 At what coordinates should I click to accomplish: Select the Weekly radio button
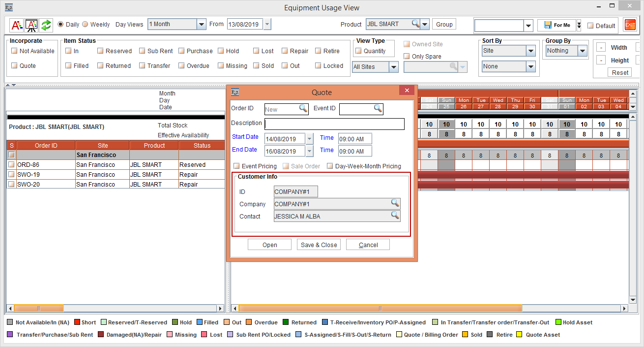coord(85,24)
